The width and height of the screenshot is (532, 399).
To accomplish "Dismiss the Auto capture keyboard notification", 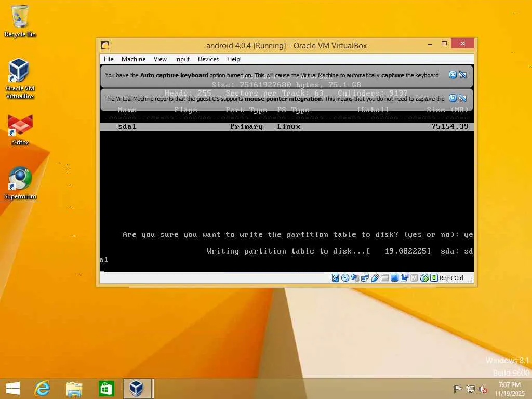I will (453, 75).
